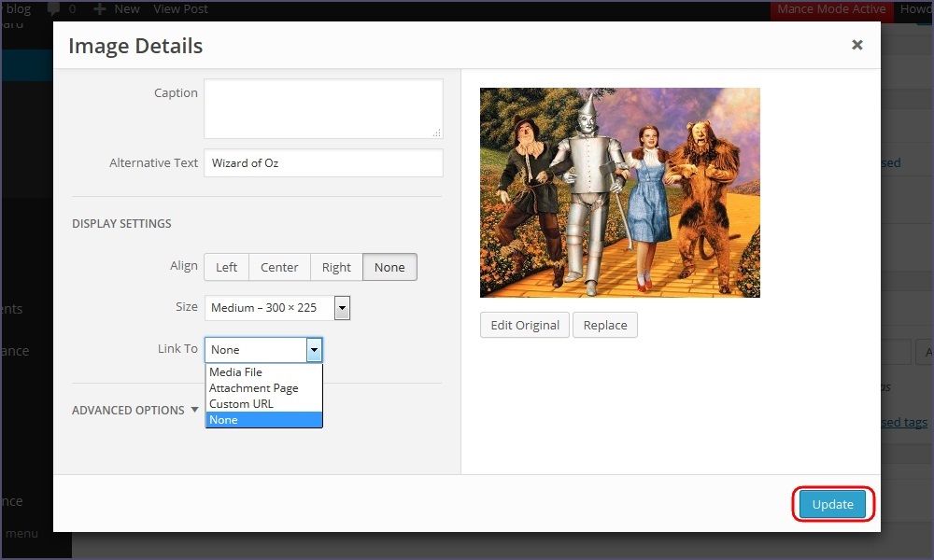Click the Edit Original button
The height and width of the screenshot is (560, 934).
(x=525, y=325)
